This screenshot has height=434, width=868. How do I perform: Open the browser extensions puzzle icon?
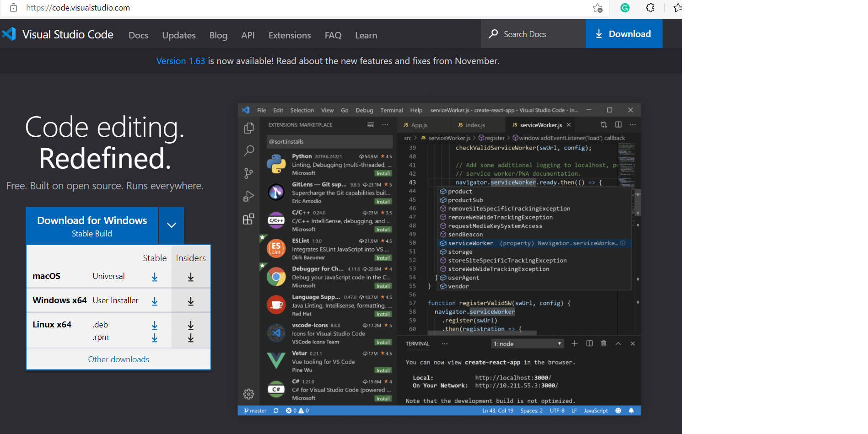pos(650,8)
